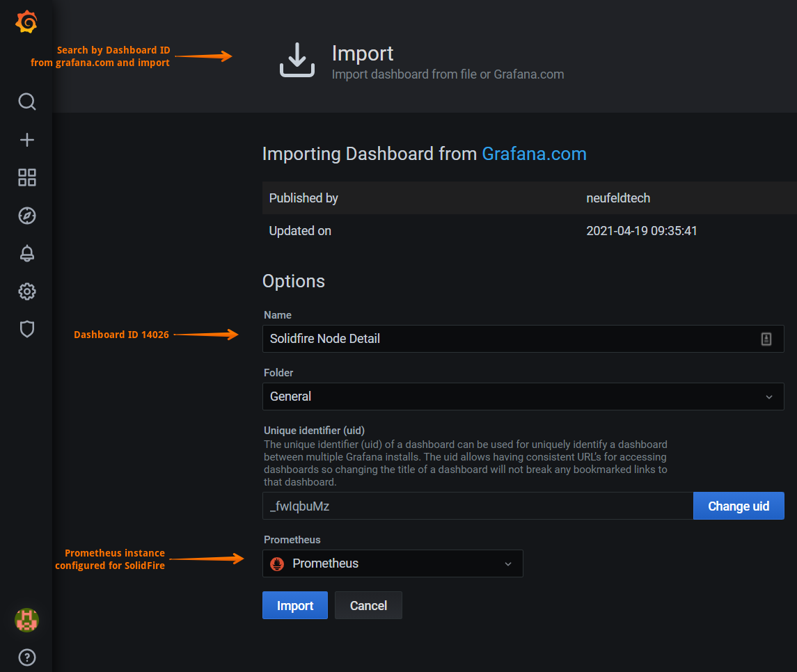Click the 'Unique identifier (uid)' label

coord(314,430)
